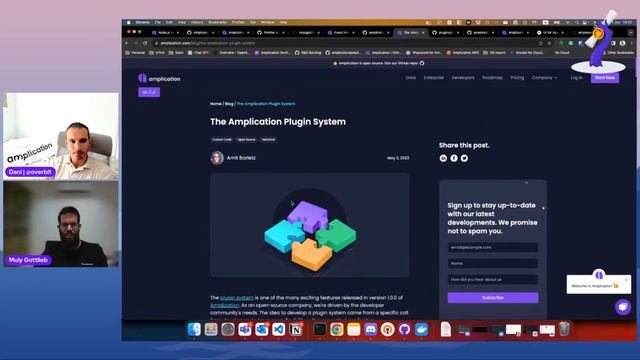The height and width of the screenshot is (360, 640).
Task: Click author name Amit Barletz
Action: tap(241, 158)
